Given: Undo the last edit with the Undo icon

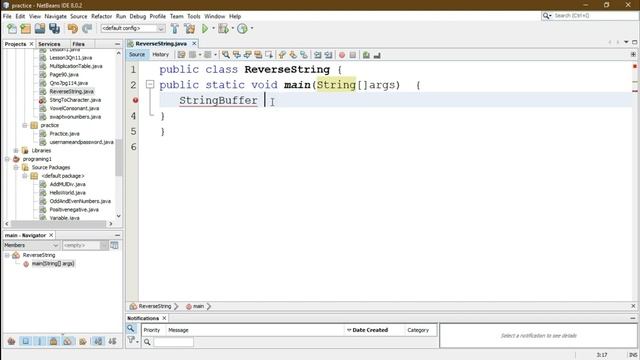Looking at the screenshot, I should (73, 29).
